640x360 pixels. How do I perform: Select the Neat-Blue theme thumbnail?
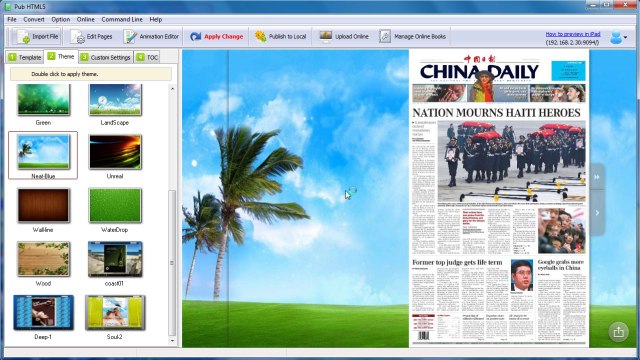(43, 152)
